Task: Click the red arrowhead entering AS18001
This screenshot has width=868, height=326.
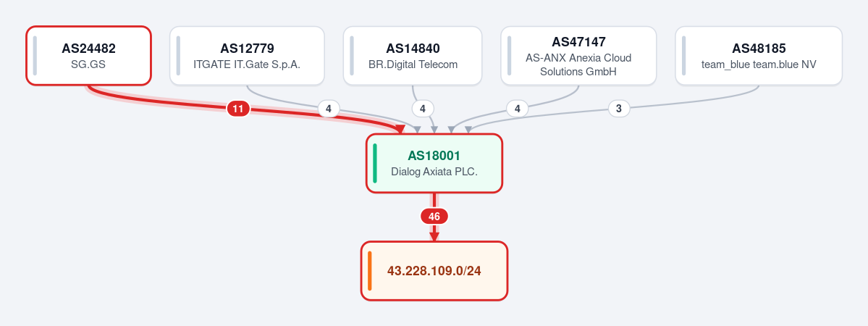Action: [400, 130]
